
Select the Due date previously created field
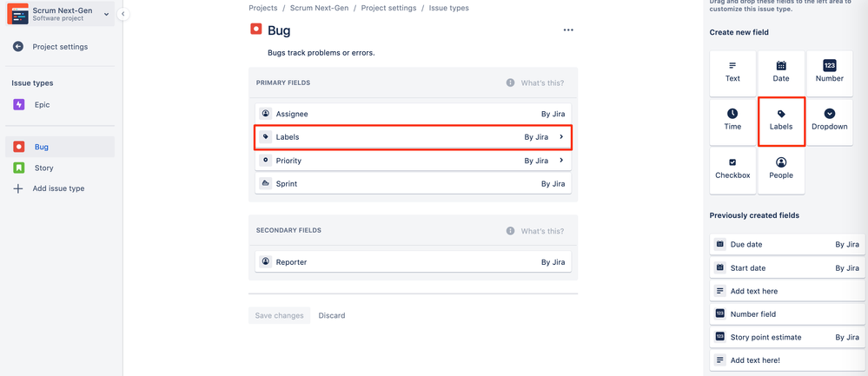pyautogui.click(x=787, y=244)
